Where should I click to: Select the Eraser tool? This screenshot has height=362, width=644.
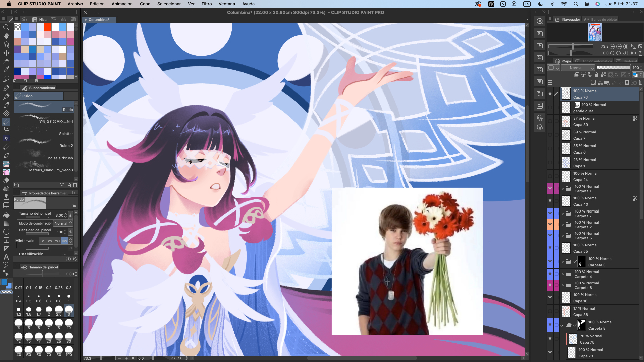point(6,180)
